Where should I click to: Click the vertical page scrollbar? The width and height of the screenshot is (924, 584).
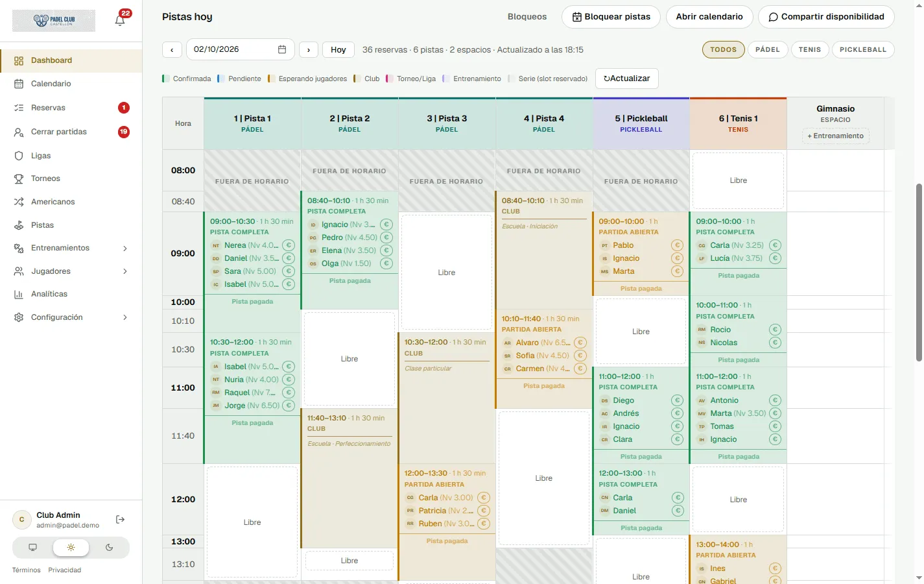click(919, 273)
